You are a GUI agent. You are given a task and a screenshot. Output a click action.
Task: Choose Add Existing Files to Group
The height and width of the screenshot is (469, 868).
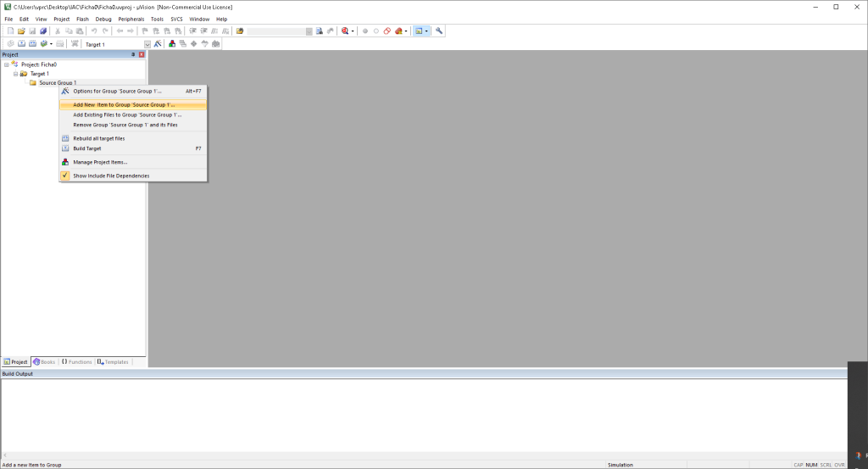click(x=127, y=114)
